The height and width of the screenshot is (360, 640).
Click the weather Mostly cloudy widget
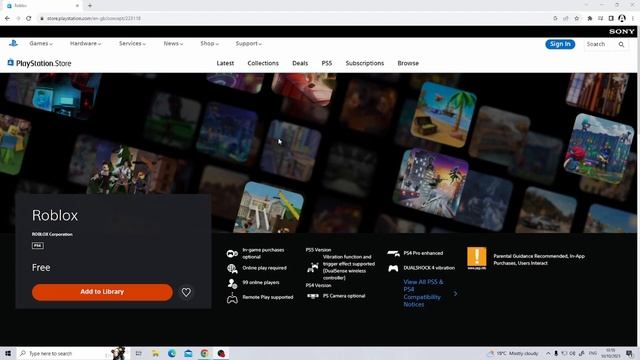tap(513, 353)
